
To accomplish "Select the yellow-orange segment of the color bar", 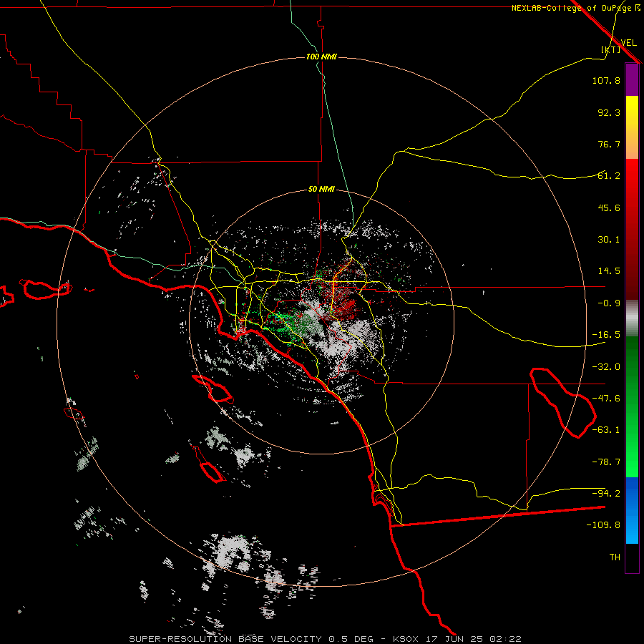I will coord(632,127).
